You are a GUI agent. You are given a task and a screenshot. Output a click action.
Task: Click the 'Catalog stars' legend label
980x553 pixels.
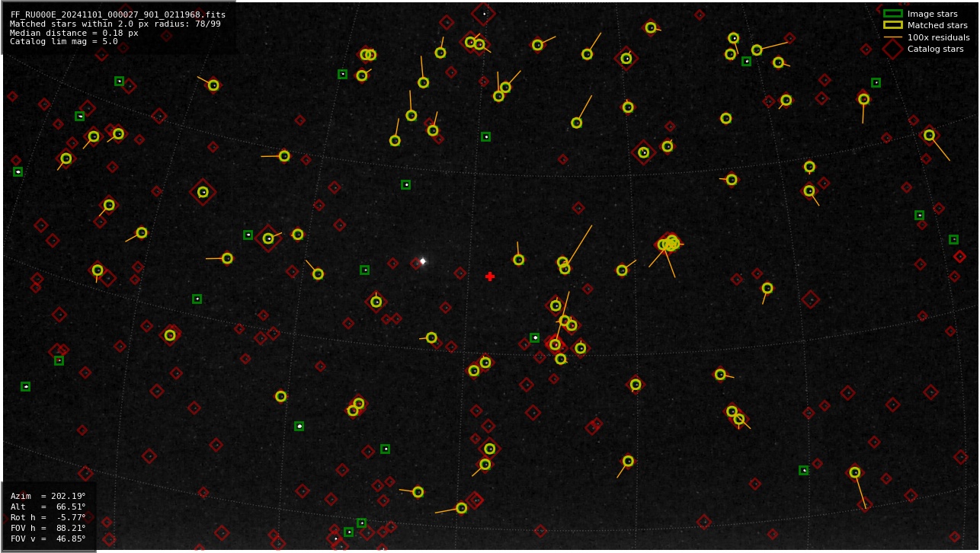[935, 49]
